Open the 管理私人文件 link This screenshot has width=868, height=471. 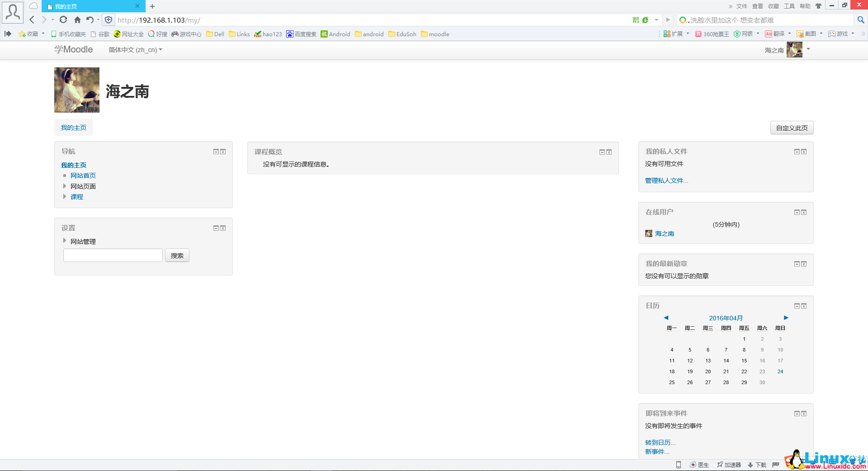pos(666,180)
